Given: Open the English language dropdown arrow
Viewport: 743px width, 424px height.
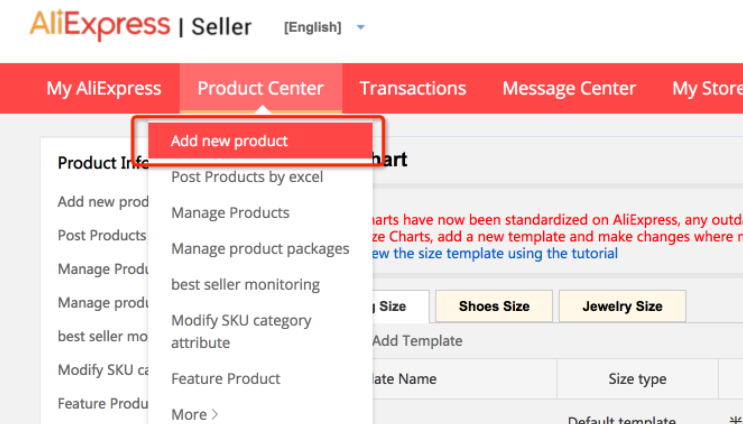Looking at the screenshot, I should click(361, 27).
